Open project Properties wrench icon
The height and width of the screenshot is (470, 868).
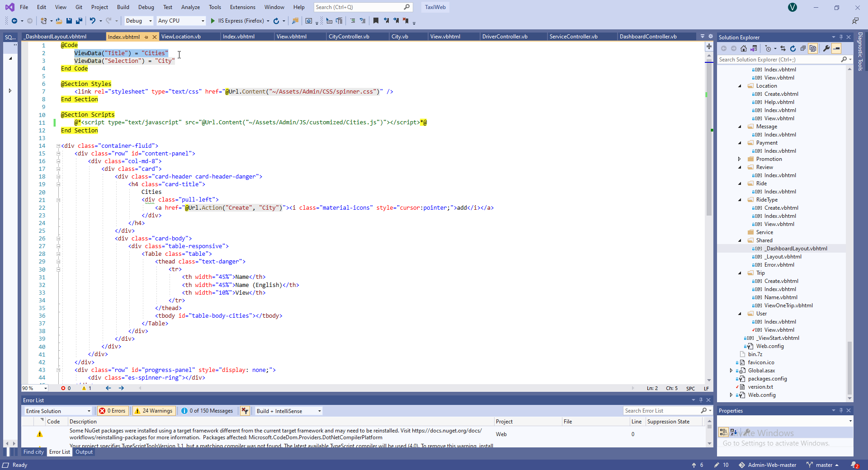tap(826, 48)
